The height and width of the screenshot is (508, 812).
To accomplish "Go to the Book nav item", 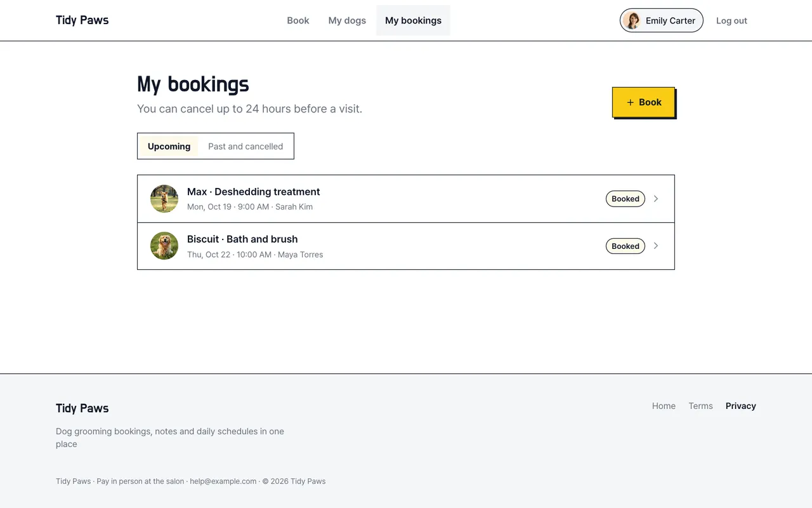I will click(x=298, y=20).
